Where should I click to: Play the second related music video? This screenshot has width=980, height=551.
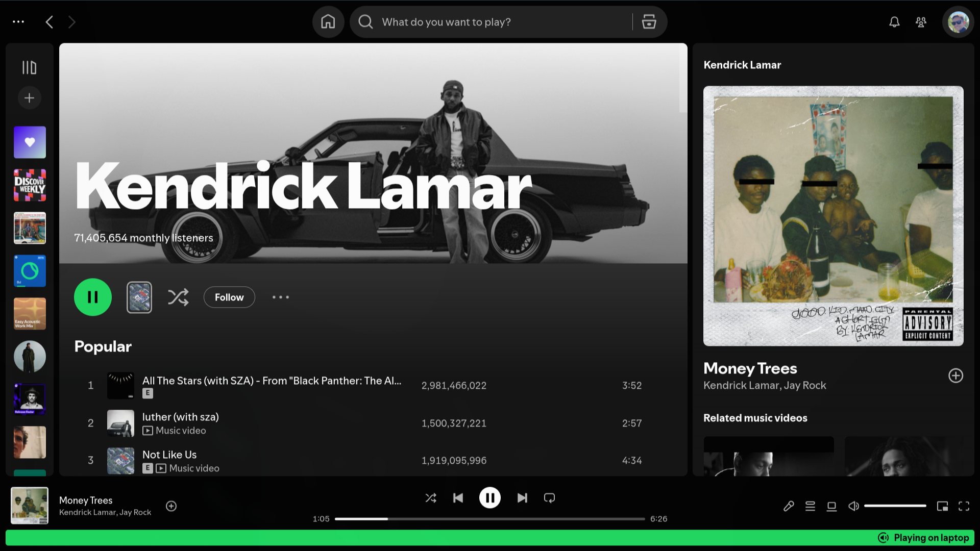904,456
